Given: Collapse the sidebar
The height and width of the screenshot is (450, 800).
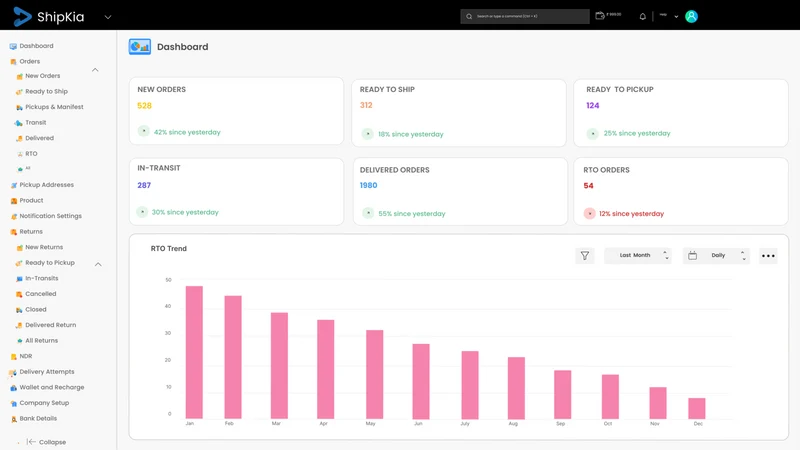Looking at the screenshot, I should [46, 442].
